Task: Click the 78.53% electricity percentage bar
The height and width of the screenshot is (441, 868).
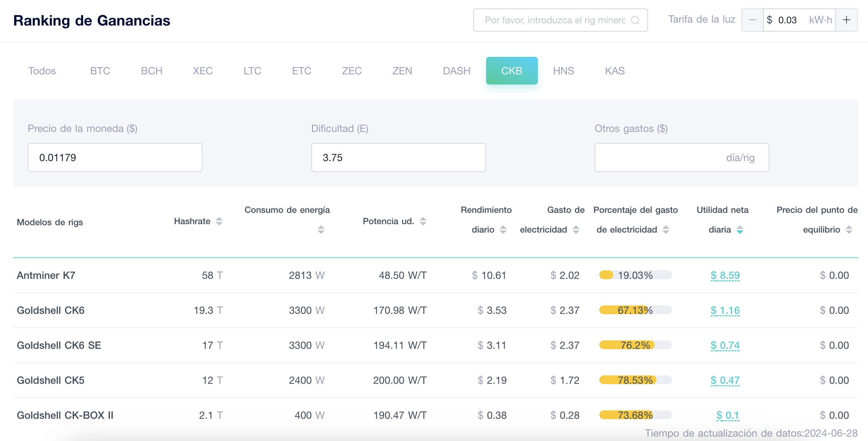Action: coord(635,380)
